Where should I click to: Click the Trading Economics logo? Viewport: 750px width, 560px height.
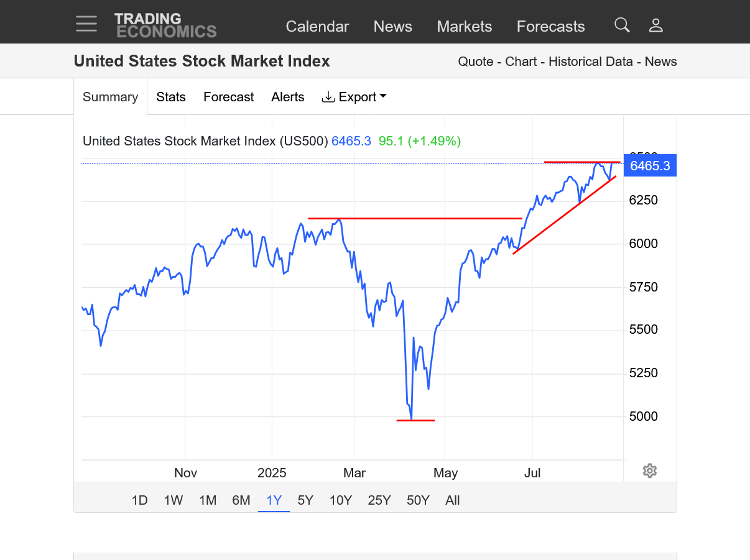(x=165, y=25)
